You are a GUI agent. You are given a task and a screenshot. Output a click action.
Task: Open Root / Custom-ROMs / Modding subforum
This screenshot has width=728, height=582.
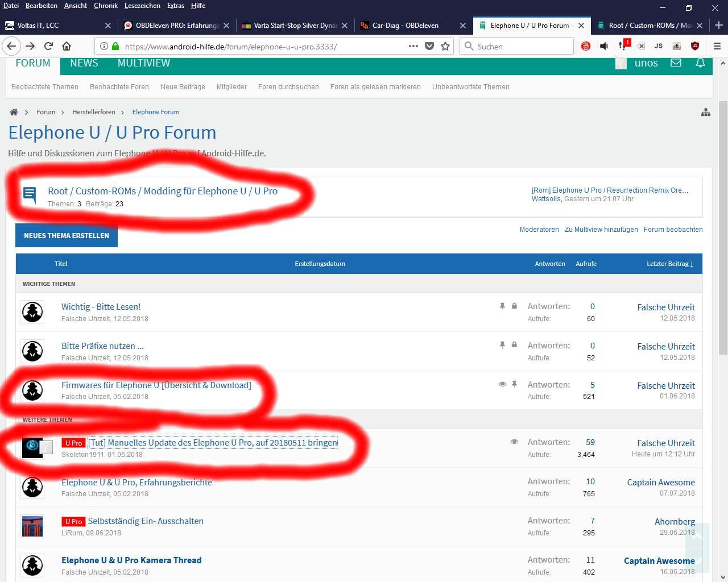tap(163, 191)
